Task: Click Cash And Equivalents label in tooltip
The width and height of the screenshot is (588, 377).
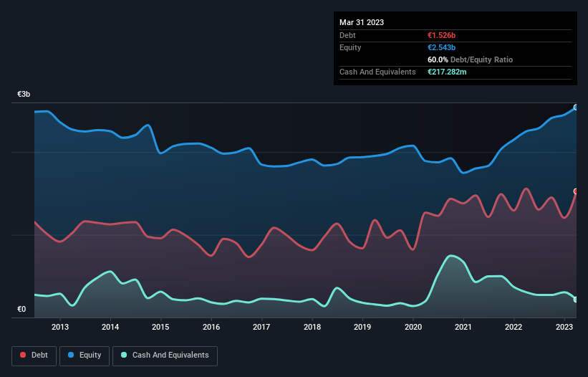Action: [x=377, y=72]
